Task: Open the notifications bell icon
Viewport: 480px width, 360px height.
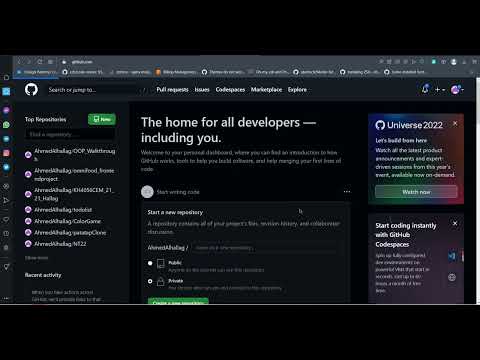Action: click(425, 89)
